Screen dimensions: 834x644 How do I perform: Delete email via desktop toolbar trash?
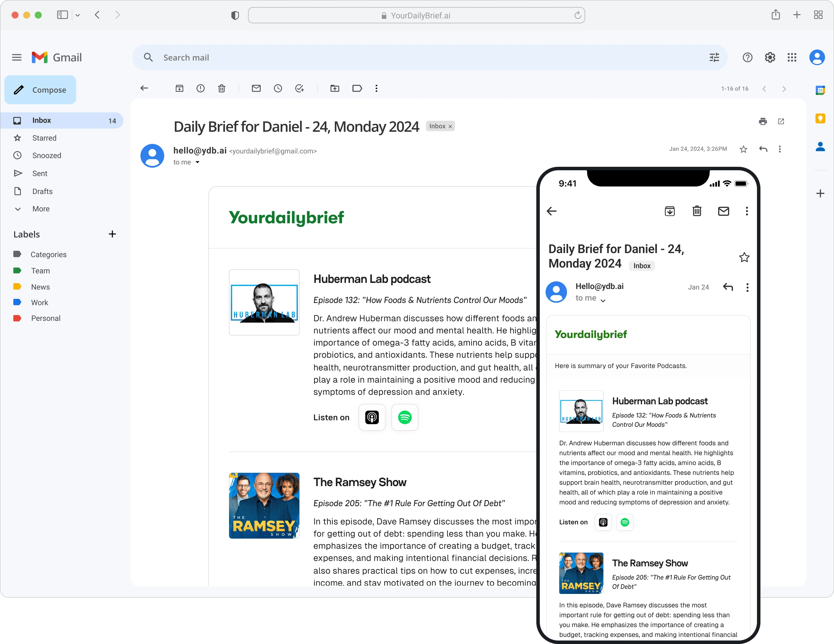tap(222, 88)
